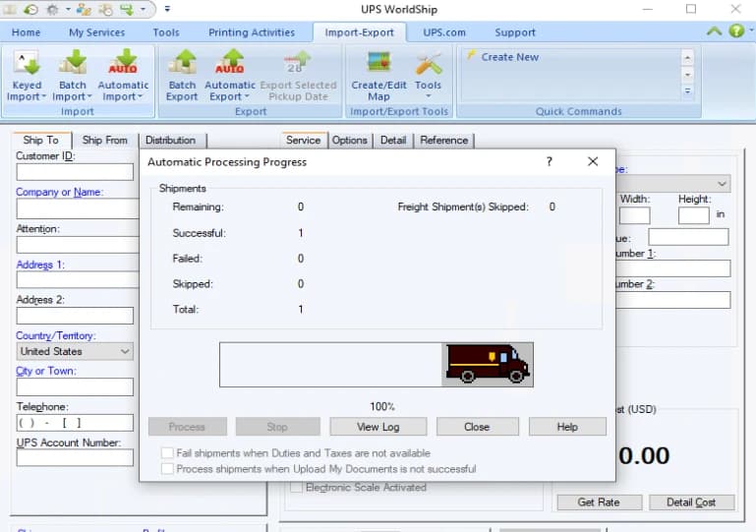Start the Batch Export tool
This screenshot has width=756, height=532.
click(182, 76)
